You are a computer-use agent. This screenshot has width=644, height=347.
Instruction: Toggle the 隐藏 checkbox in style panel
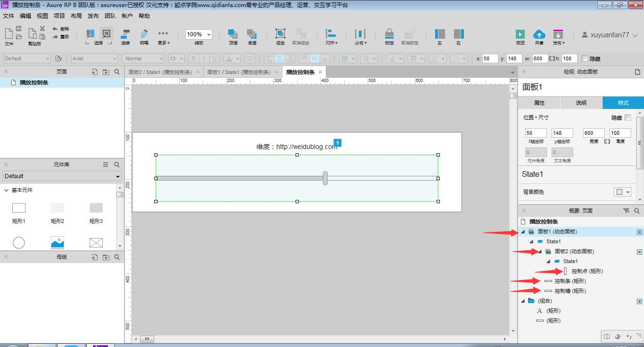coord(627,117)
